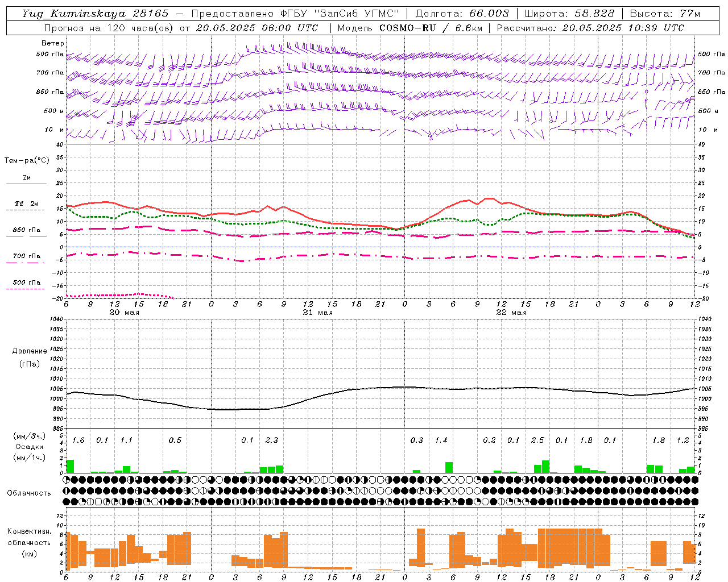Viewport: 728px width, 582px height.
Task: Click the 1.2 precipitation total
Action: pos(682,440)
